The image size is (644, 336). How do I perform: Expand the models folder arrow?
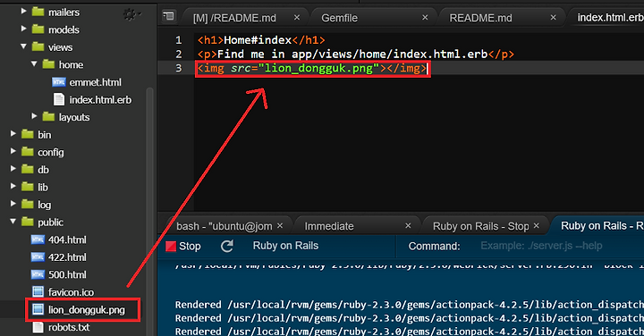23,29
